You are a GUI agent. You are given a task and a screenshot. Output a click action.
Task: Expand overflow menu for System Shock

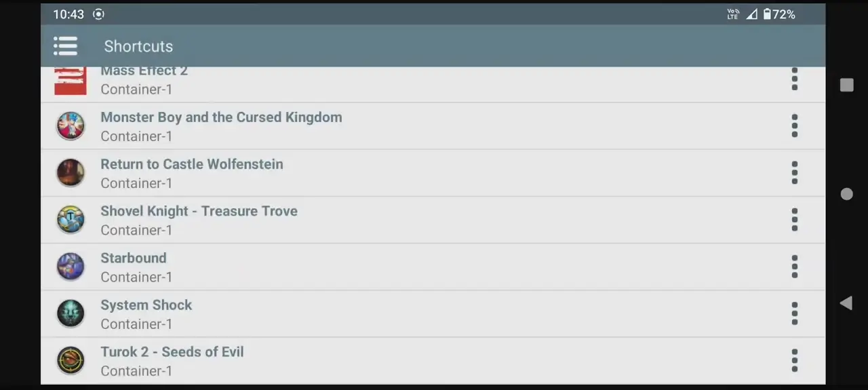click(794, 313)
